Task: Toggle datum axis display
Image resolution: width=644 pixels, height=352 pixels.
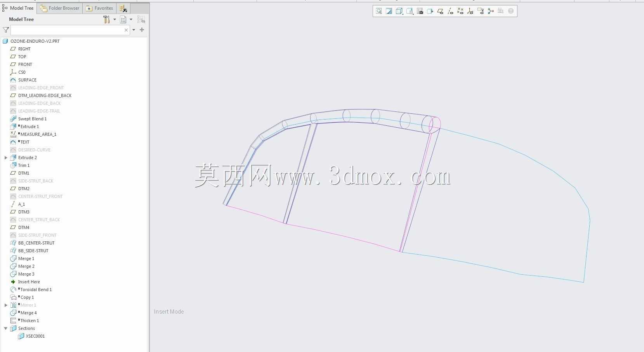Action: click(x=450, y=11)
